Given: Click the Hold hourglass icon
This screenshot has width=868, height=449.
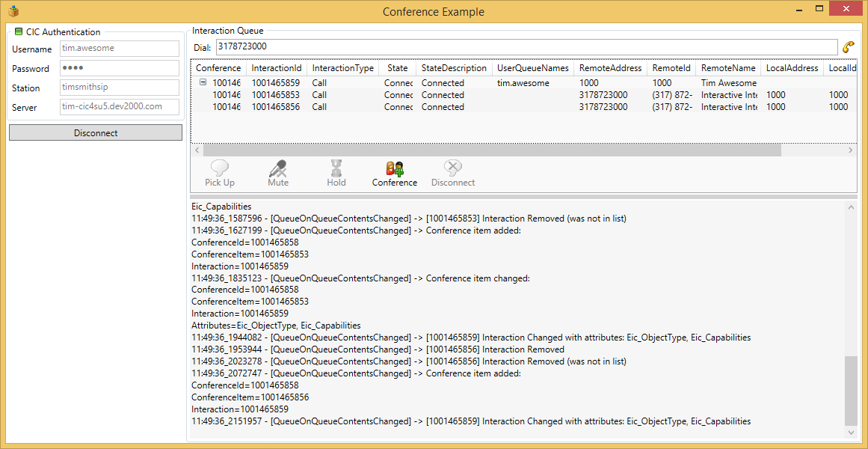Looking at the screenshot, I should coord(336,168).
